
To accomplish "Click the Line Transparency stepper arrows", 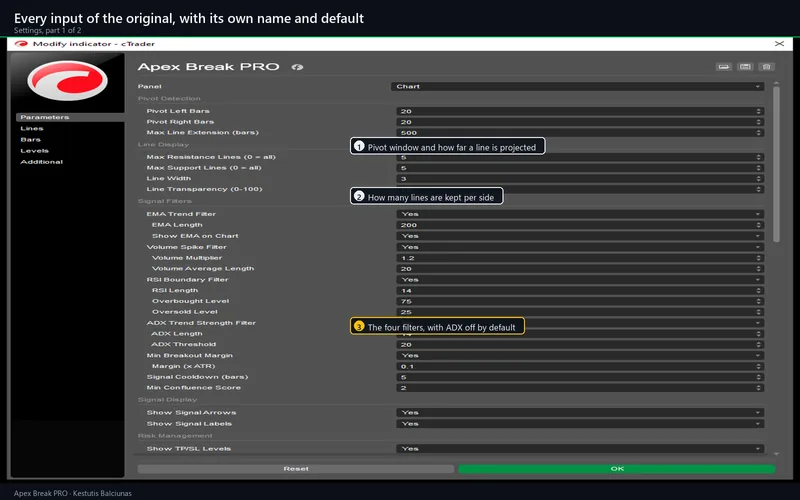I will click(759, 189).
